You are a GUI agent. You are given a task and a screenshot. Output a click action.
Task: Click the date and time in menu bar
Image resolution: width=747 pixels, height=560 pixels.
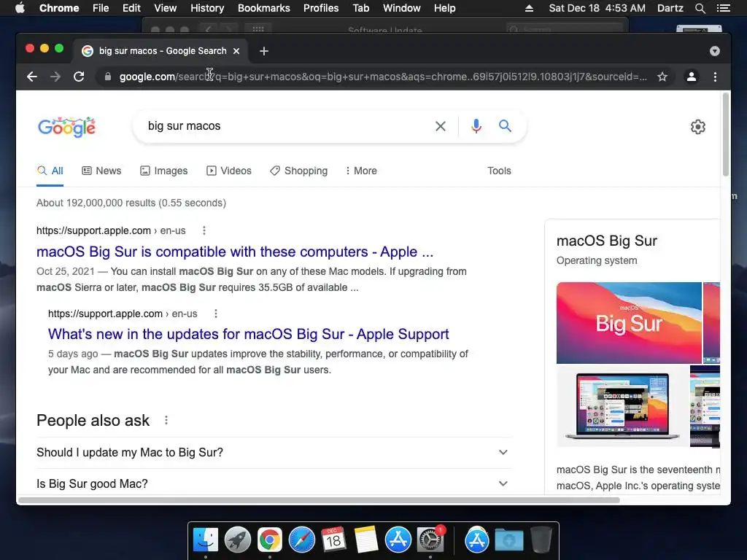(x=597, y=8)
